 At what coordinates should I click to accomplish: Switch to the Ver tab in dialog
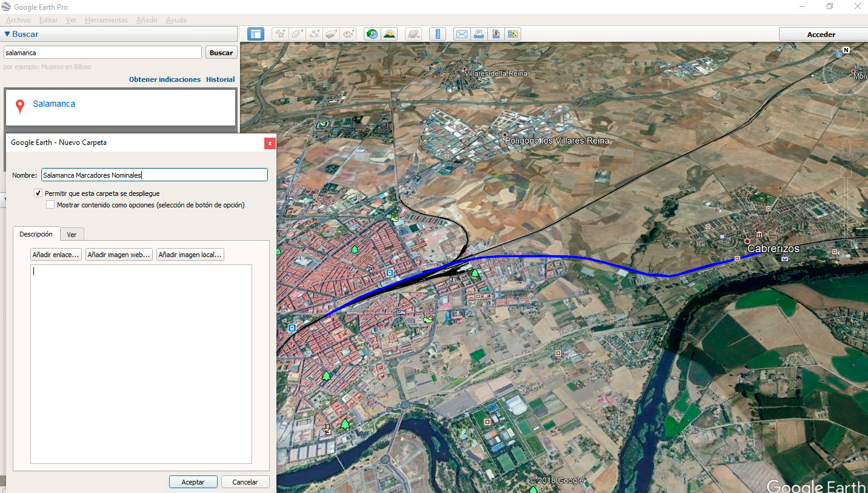click(x=72, y=235)
